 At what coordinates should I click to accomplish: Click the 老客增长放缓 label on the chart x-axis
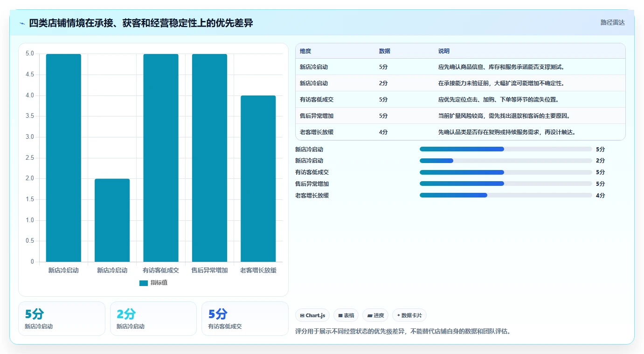click(x=258, y=270)
